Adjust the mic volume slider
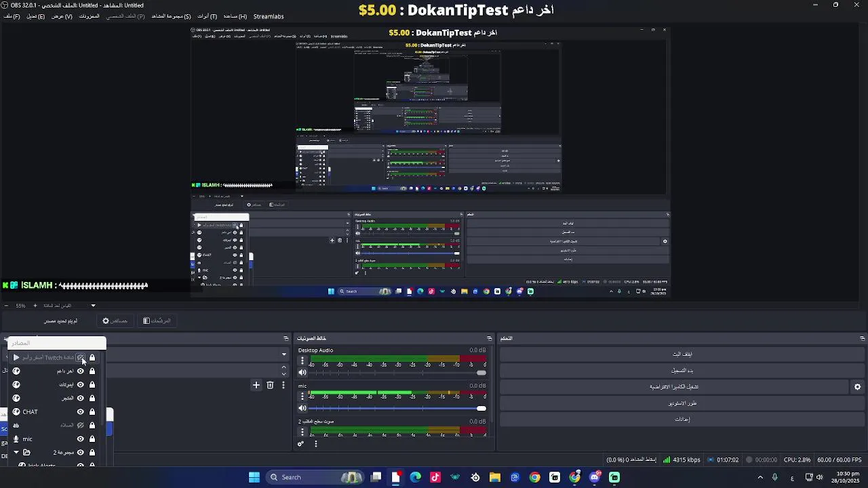868x488 pixels. pos(397,408)
